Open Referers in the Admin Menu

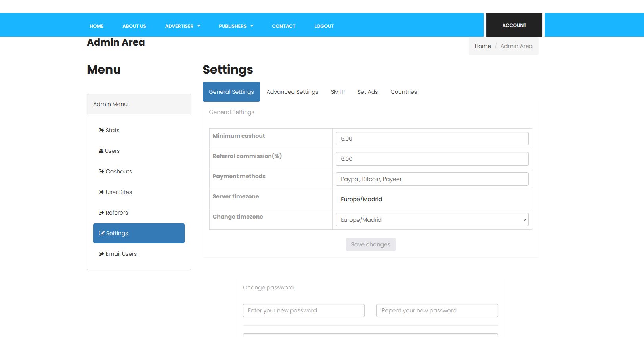(x=139, y=213)
